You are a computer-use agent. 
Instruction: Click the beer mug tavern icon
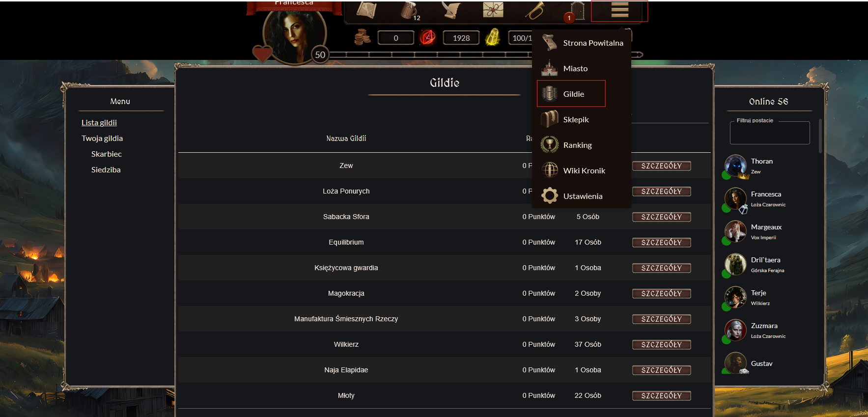click(409, 10)
